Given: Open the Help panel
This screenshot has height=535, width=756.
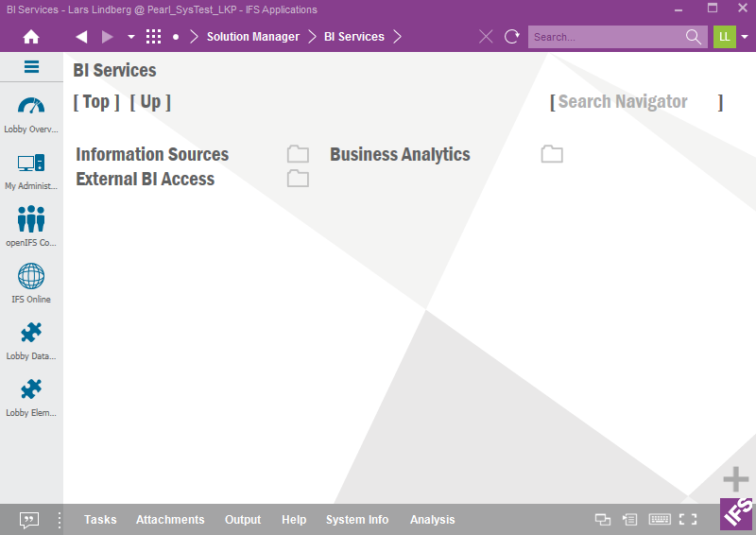Looking at the screenshot, I should point(294,520).
